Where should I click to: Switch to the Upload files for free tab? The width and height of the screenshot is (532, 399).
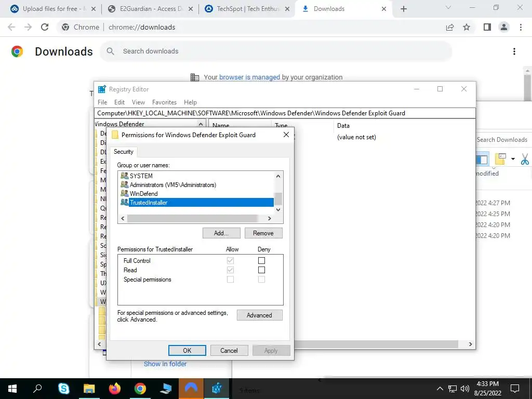[54, 9]
